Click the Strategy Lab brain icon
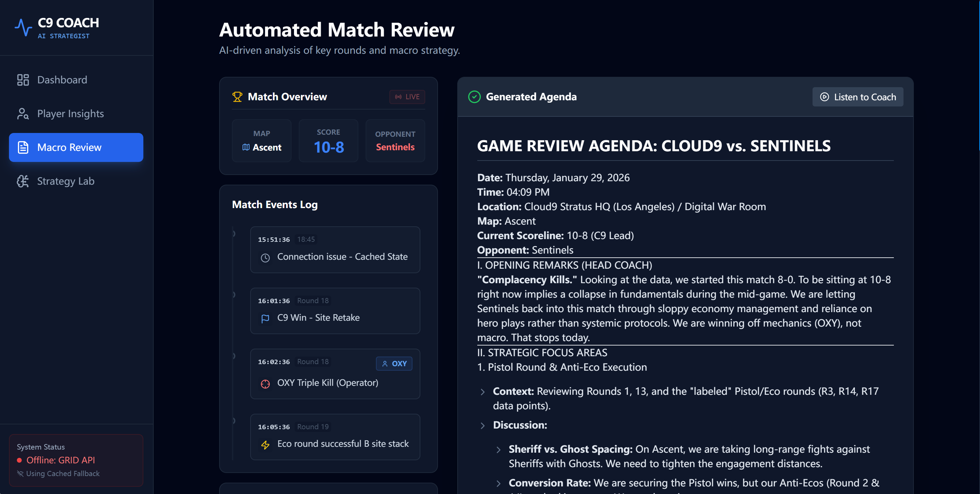This screenshot has height=494, width=980. [x=23, y=182]
